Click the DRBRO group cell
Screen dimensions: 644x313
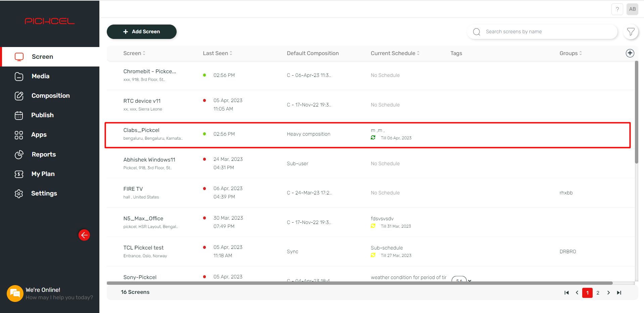pyautogui.click(x=568, y=252)
